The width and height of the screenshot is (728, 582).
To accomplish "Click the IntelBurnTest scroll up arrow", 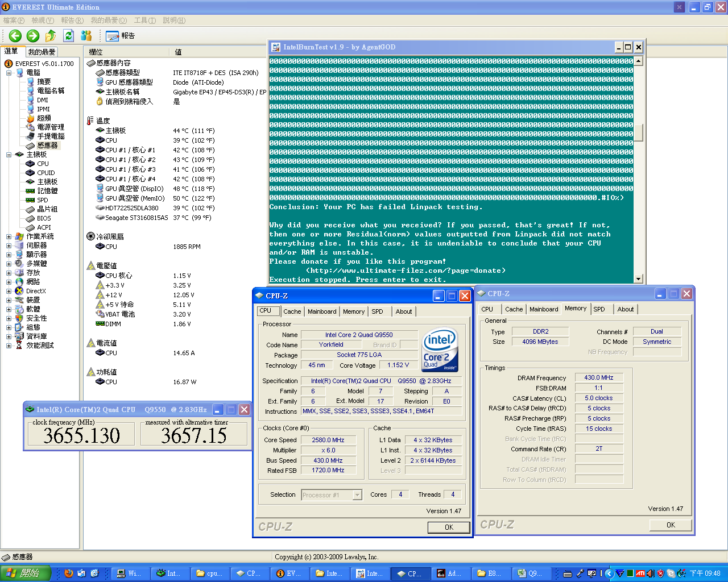I will click(639, 61).
